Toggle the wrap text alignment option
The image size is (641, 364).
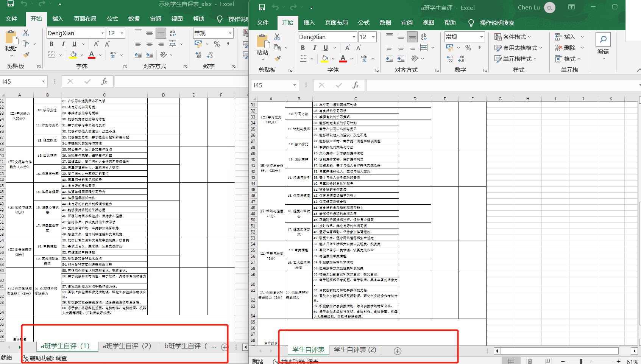pos(424,37)
